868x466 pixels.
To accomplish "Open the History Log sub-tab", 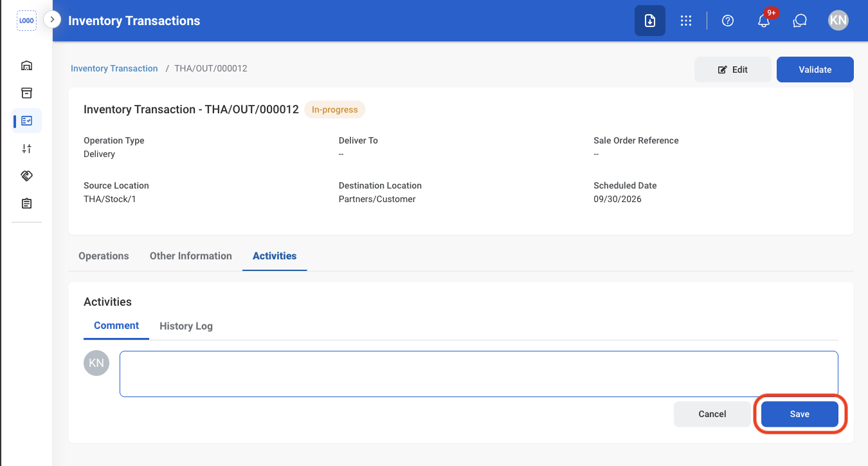I will (186, 326).
